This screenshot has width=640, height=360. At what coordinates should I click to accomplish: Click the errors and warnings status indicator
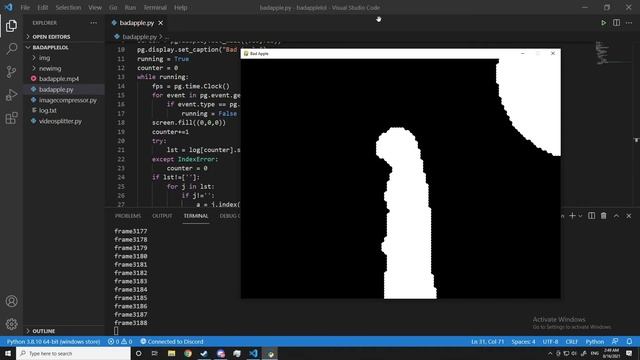pos(120,341)
